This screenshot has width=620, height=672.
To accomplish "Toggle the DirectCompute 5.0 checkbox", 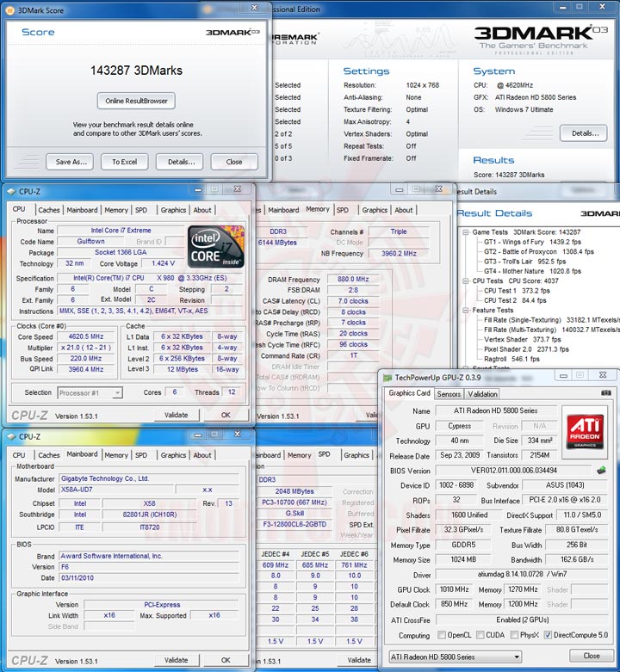I will (548, 635).
